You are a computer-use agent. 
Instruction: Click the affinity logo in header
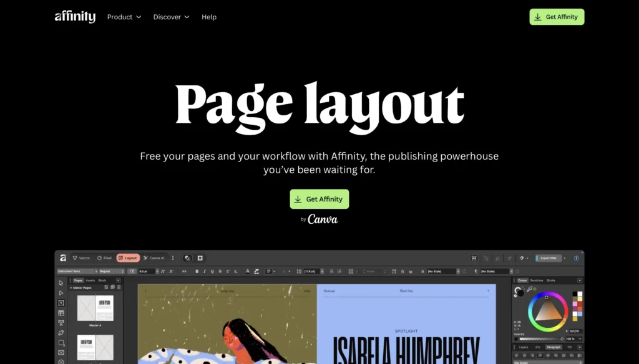(75, 17)
